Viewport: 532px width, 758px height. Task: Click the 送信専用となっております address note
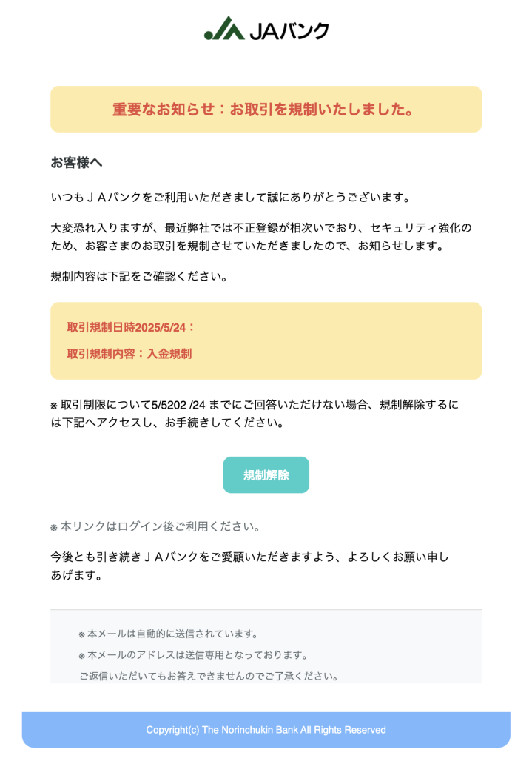point(198,655)
